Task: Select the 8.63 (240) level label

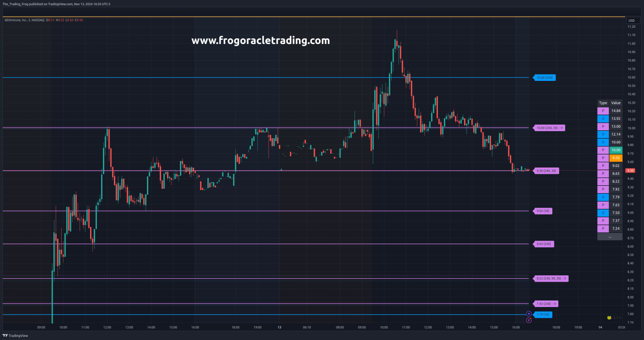Action: point(544,244)
